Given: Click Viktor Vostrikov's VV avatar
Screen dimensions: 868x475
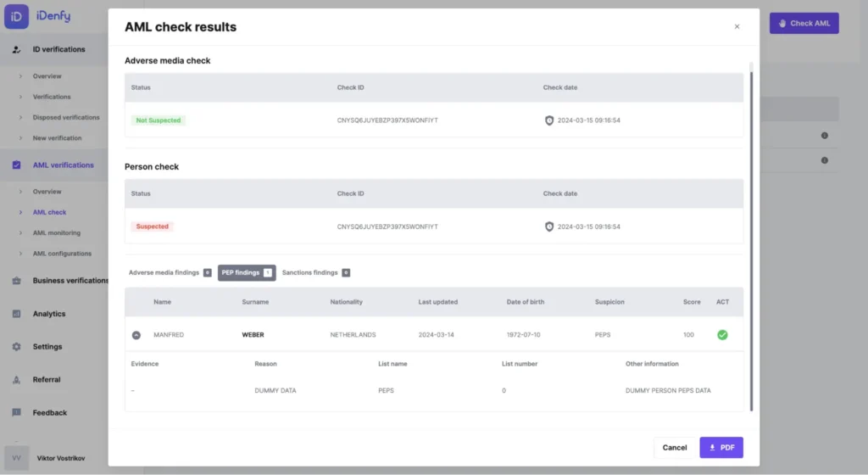Looking at the screenshot, I should pos(17,458).
